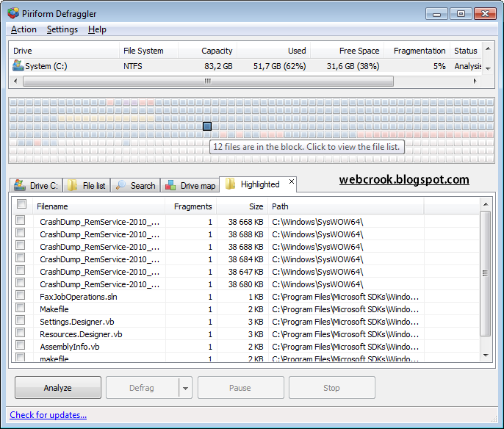Check the box for Resources.Designer.vb
The width and height of the screenshot is (504, 429).
click(x=21, y=332)
